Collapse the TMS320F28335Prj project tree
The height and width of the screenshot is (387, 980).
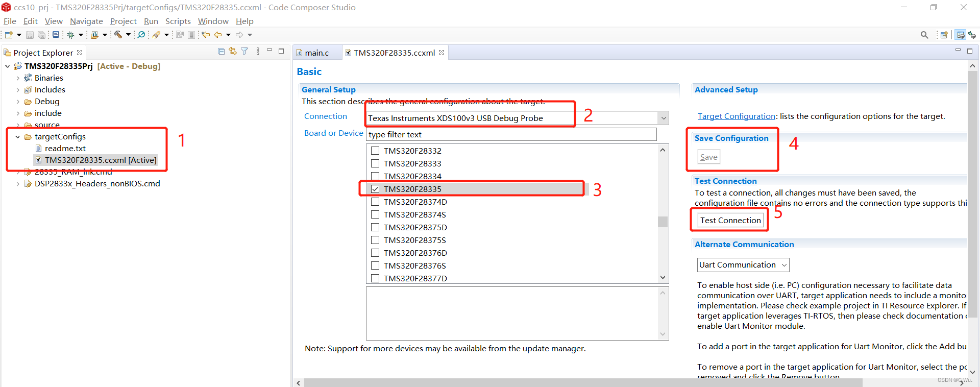(x=8, y=66)
